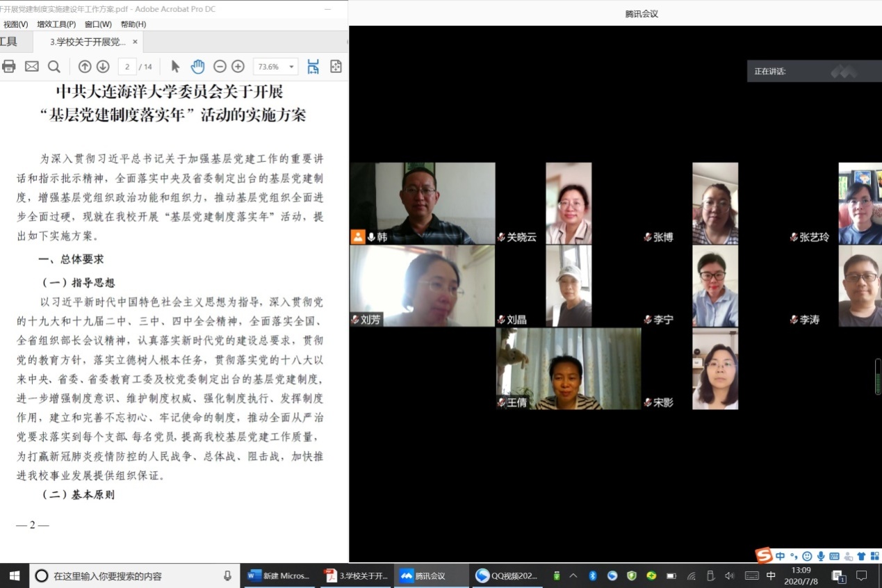Image resolution: width=882 pixels, height=588 pixels.
Task: Expand hidden system tray icons chevron
Action: 573,575
